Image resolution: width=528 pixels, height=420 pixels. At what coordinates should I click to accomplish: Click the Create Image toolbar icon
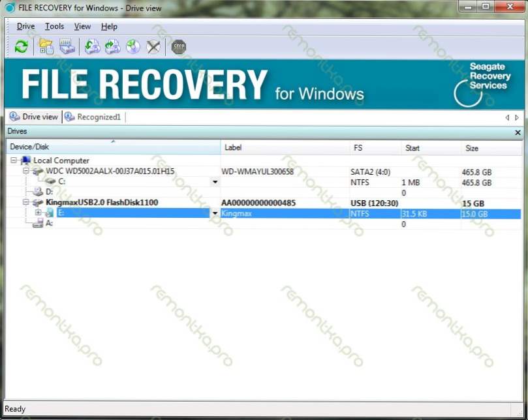pos(113,46)
